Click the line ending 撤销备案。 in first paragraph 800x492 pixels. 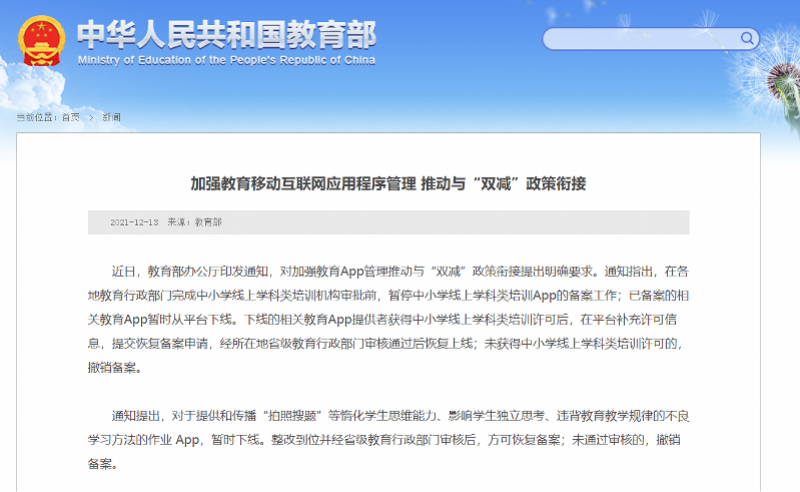pyautogui.click(x=115, y=367)
